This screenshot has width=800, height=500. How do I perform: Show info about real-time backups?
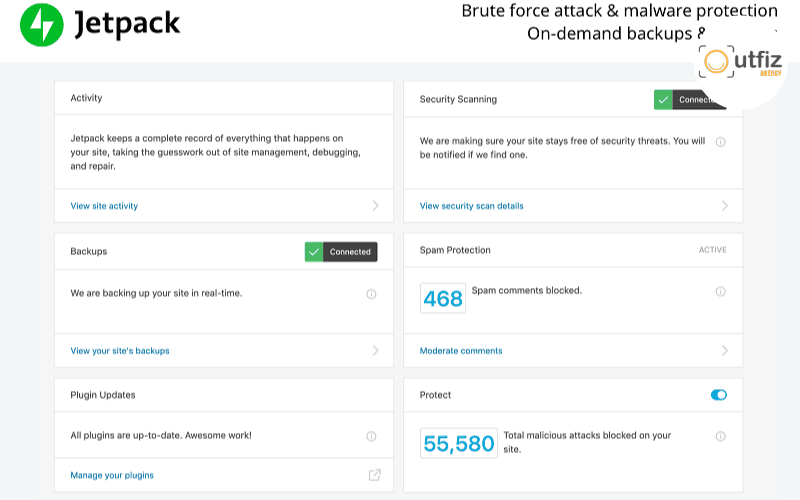click(371, 294)
